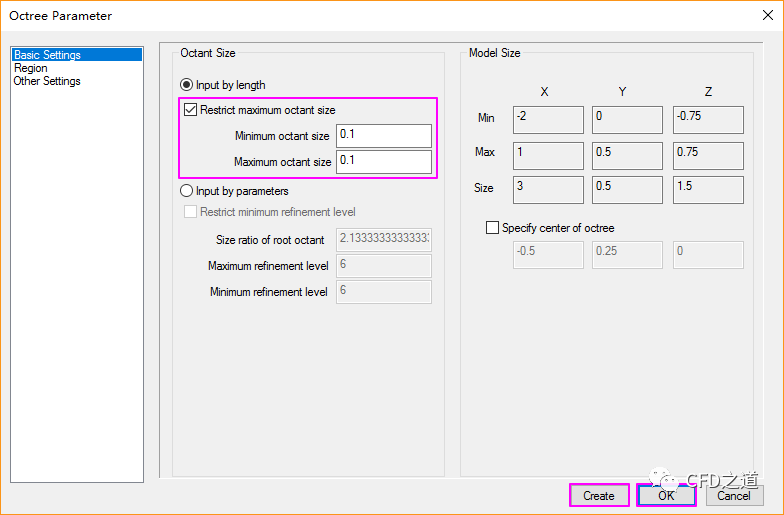Click the octree center X field -0.5
This screenshot has height=515, width=784.
tap(548, 254)
